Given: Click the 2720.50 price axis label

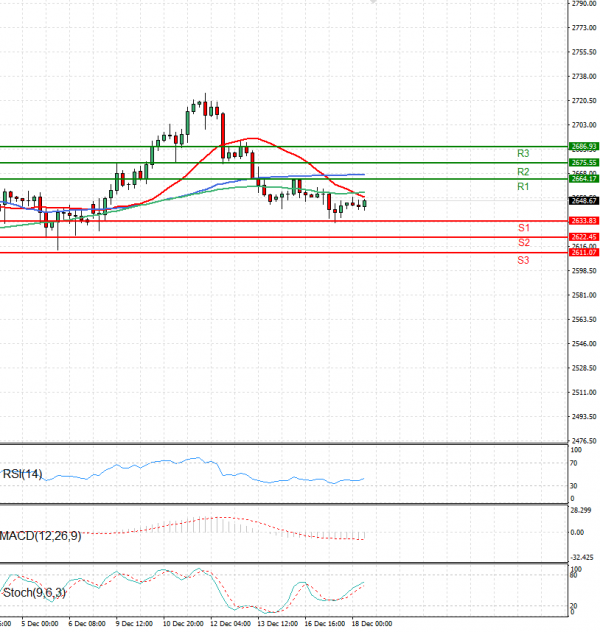Looking at the screenshot, I should pyautogui.click(x=584, y=101).
